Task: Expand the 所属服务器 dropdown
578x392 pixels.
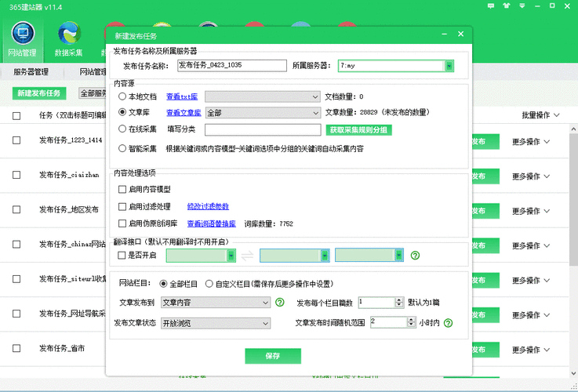Action: (449, 66)
